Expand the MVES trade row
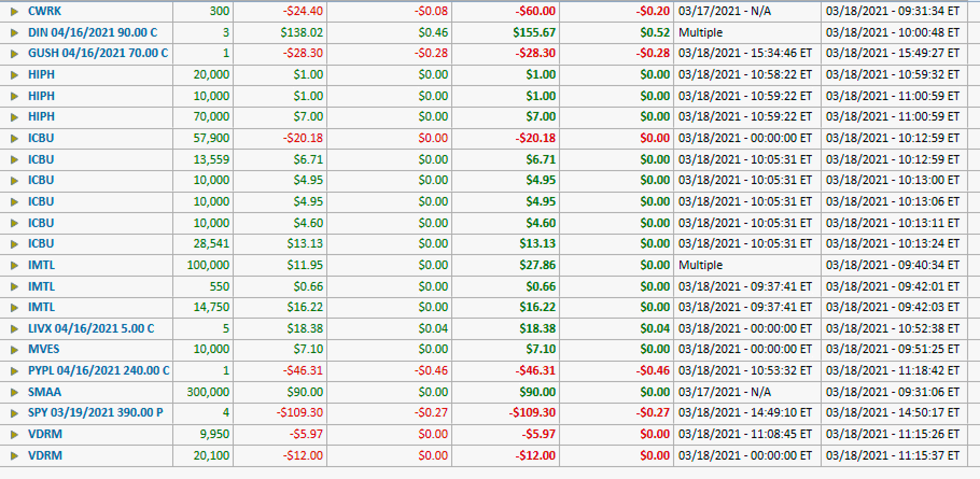Image resolution: width=980 pixels, height=479 pixels. tap(15, 349)
